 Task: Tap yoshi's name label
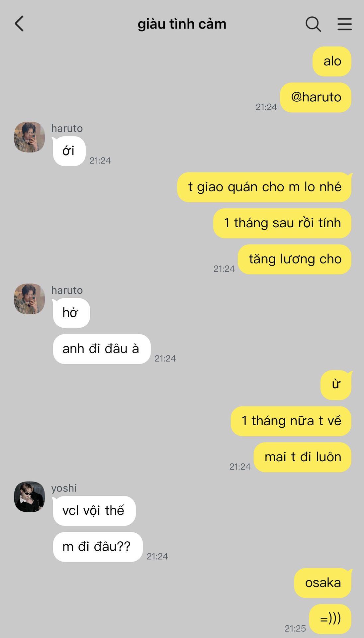click(64, 488)
